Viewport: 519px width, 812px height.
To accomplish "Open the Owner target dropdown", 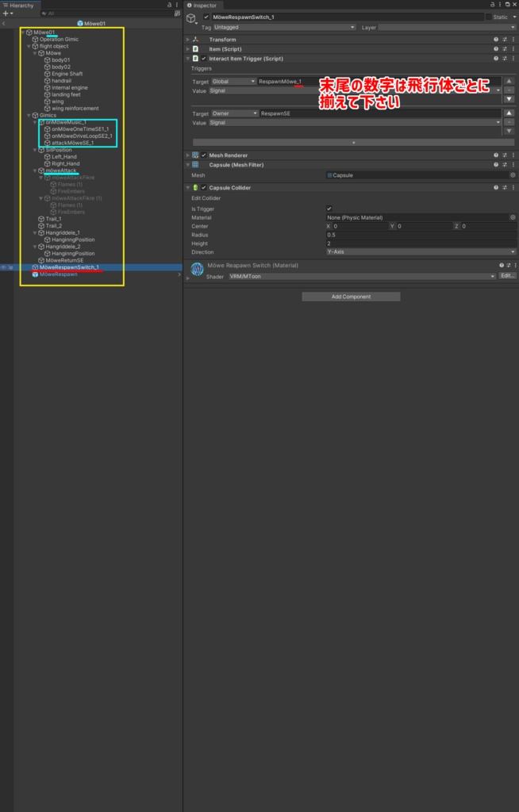I will (234, 113).
